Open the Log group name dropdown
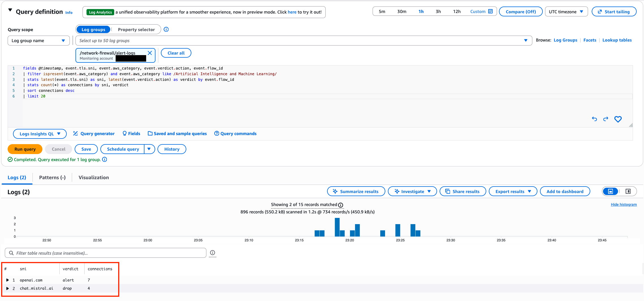This screenshot has height=301, width=644. pos(38,40)
